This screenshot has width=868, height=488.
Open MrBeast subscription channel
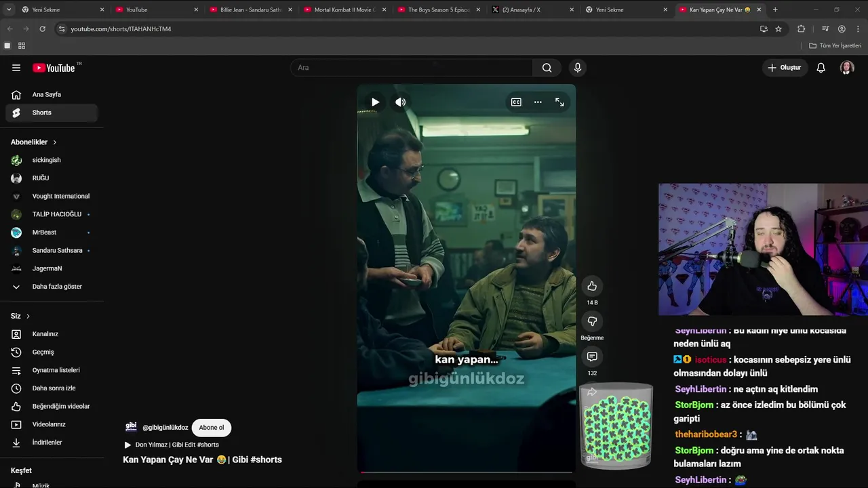tap(52, 232)
